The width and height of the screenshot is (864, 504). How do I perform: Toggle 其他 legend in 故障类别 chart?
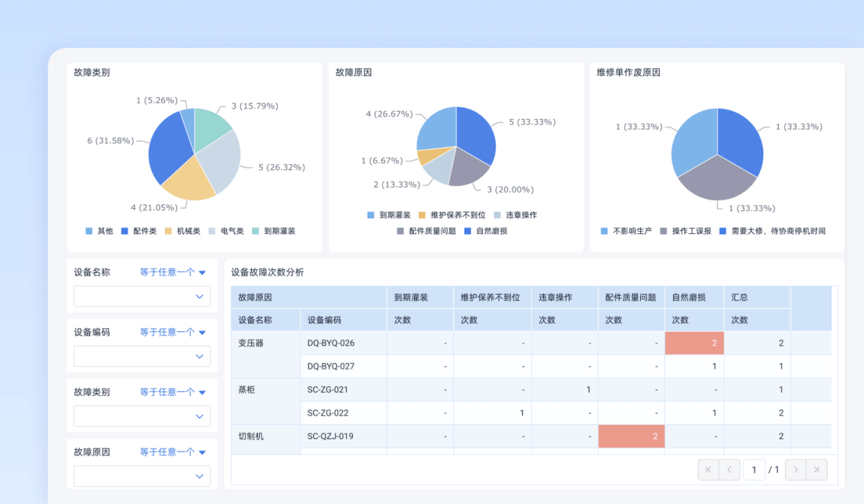(99, 231)
